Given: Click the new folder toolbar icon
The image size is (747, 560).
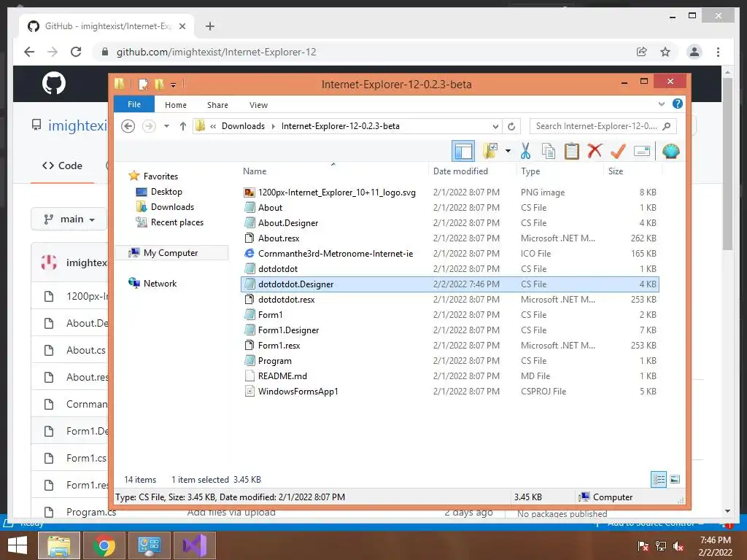Looking at the screenshot, I should [490, 151].
